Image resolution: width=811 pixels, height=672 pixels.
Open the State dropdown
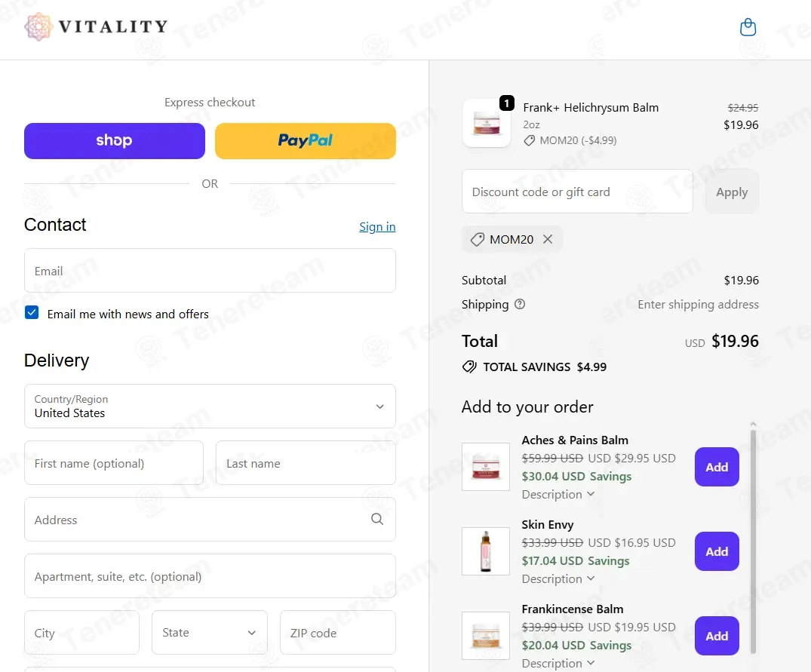pyautogui.click(x=210, y=633)
